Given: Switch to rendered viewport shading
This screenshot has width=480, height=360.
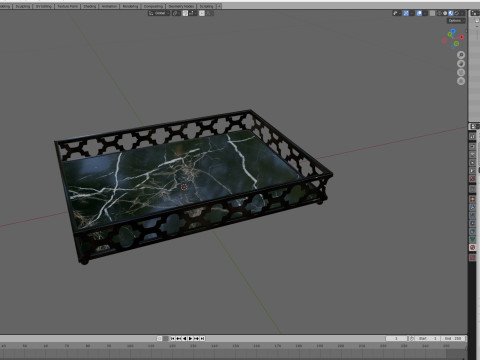Looking at the screenshot, I should [457, 13].
